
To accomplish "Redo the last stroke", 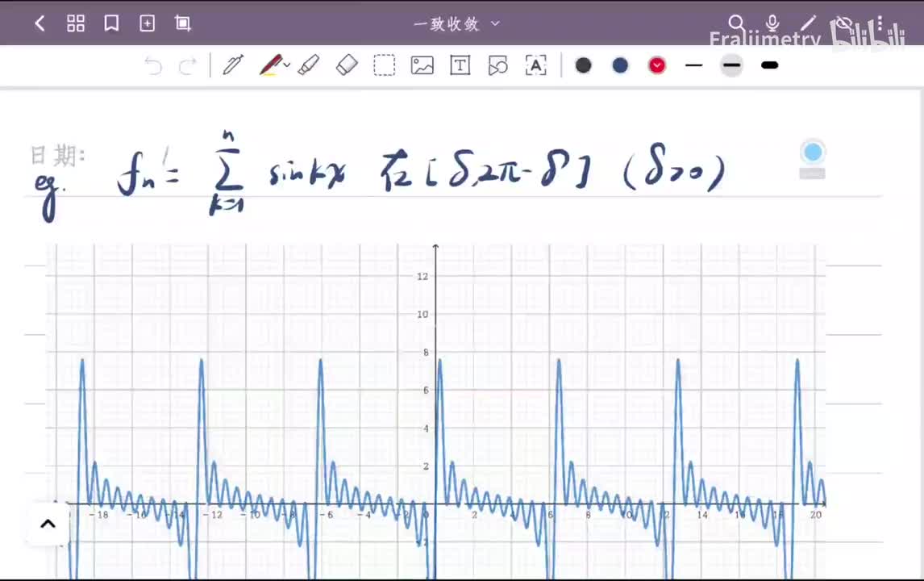I will tap(188, 65).
